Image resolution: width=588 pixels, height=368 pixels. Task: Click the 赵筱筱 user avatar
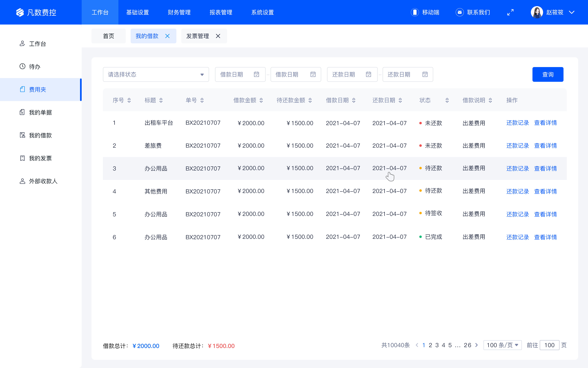click(537, 12)
